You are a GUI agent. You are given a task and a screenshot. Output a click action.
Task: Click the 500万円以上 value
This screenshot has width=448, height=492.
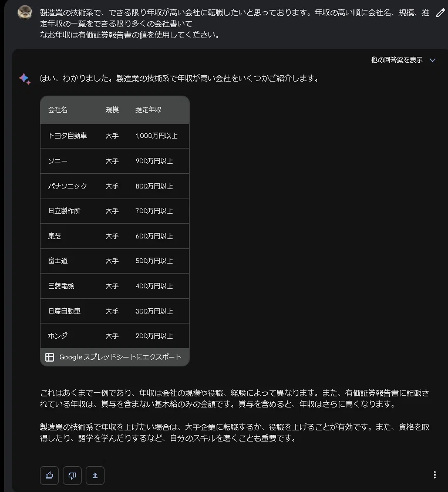click(x=154, y=261)
